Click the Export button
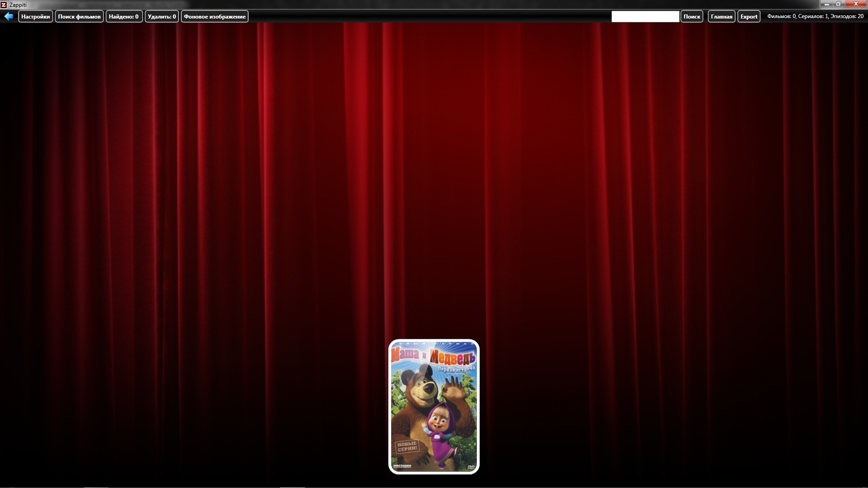The height and width of the screenshot is (488, 868). coord(749,17)
